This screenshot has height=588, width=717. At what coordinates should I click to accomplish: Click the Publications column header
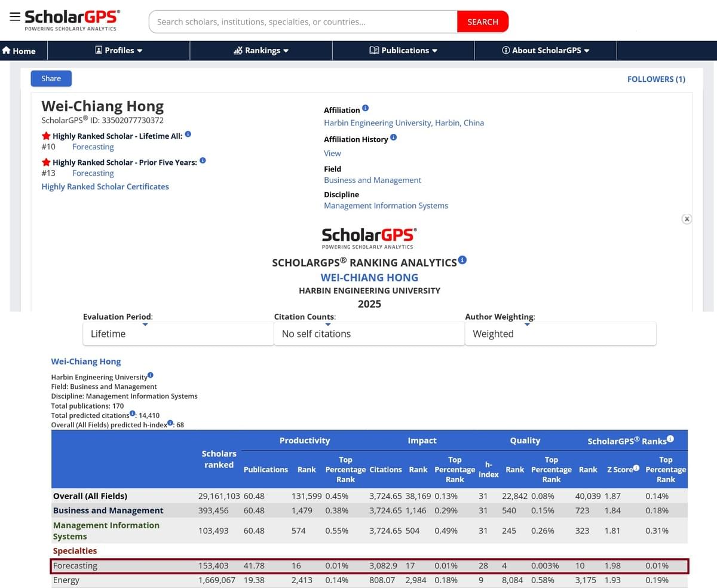click(x=266, y=470)
